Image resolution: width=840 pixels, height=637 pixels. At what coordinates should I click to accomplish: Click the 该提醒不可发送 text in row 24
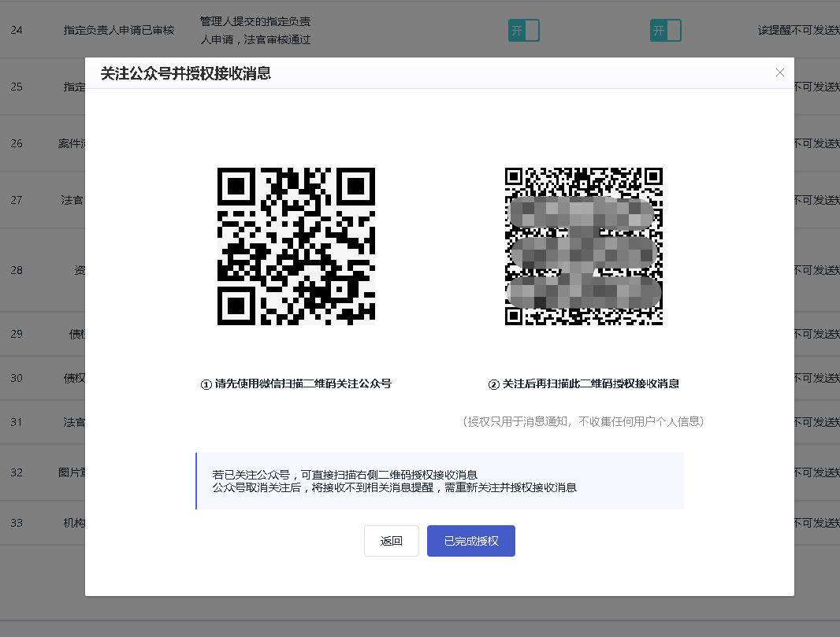[799, 30]
